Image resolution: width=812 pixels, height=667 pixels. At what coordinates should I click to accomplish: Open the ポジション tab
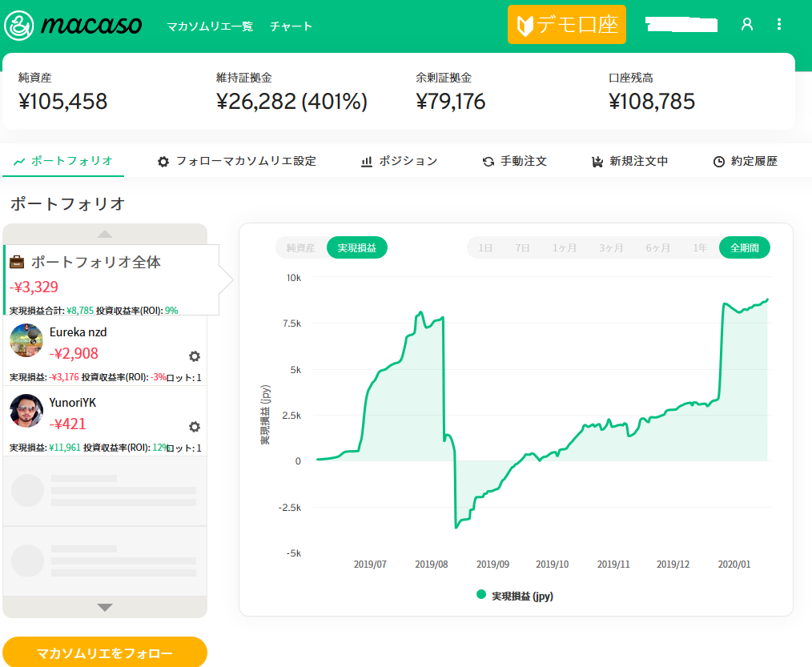(399, 161)
